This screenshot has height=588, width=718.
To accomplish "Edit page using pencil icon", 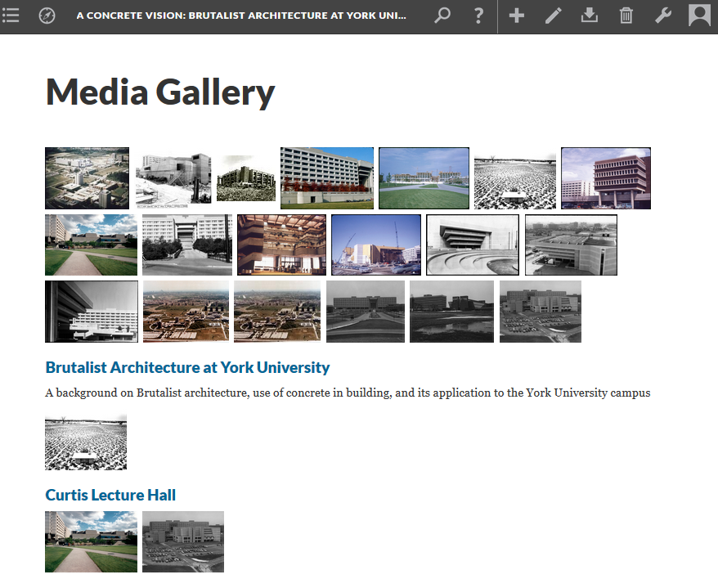I will tap(553, 16).
